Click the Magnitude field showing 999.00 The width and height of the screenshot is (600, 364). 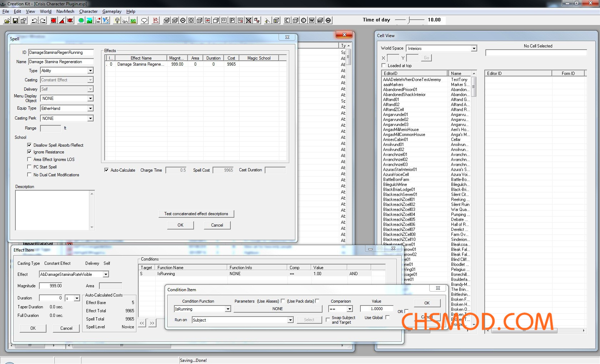point(51,286)
